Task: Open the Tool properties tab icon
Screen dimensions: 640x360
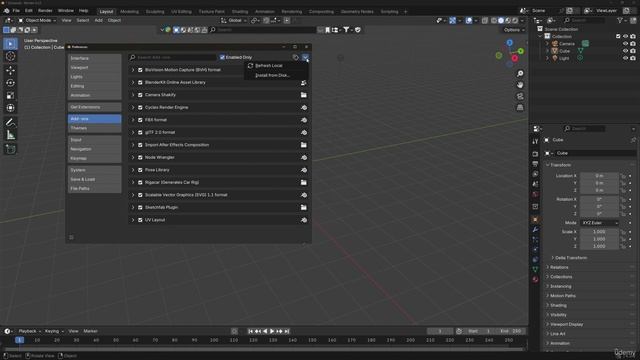Action: click(536, 142)
